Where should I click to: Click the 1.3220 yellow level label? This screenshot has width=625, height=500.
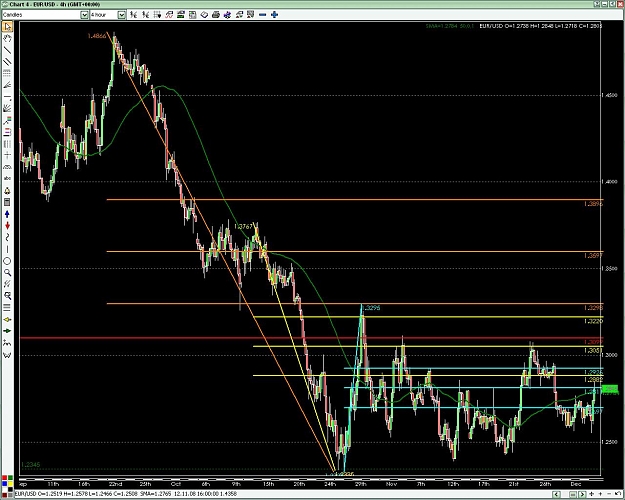click(x=593, y=321)
